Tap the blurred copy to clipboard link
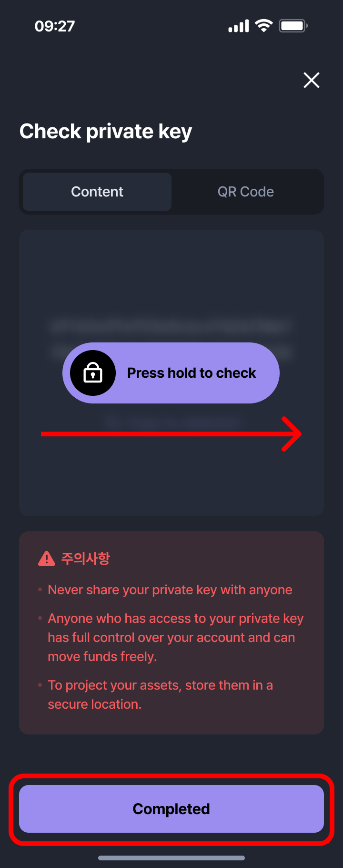 [171, 422]
